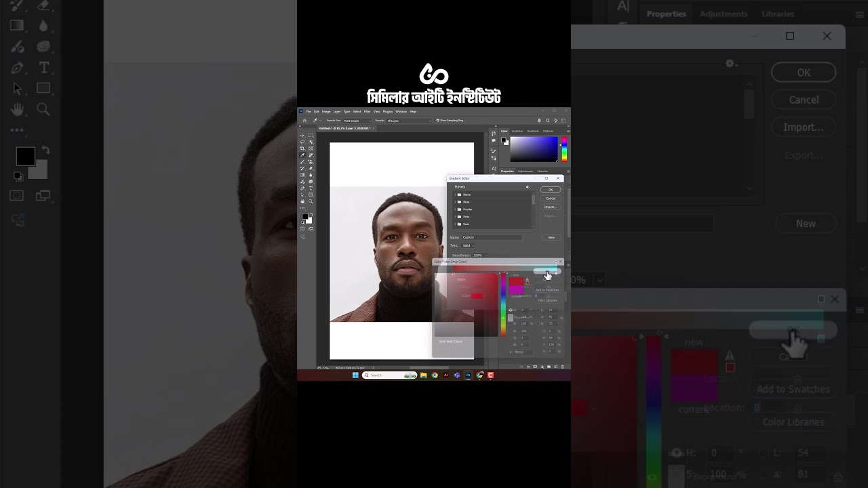Select the Rectangular Marquee tool

click(311, 136)
